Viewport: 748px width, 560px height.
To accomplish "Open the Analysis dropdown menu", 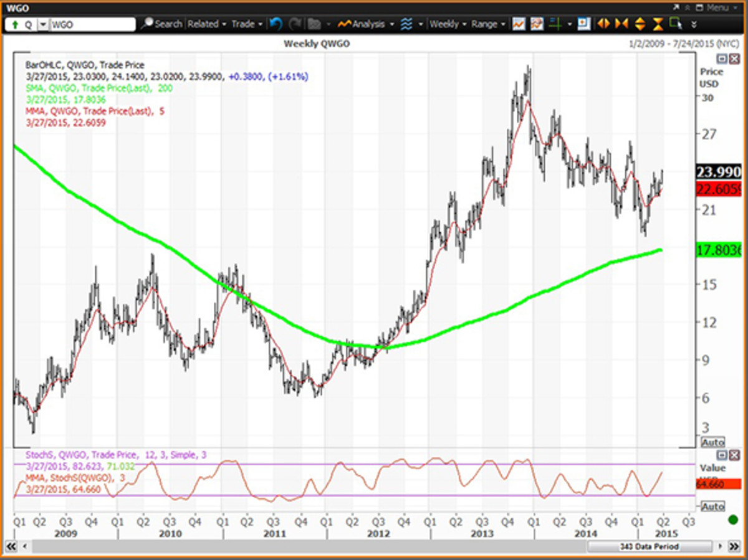I will click(x=367, y=24).
